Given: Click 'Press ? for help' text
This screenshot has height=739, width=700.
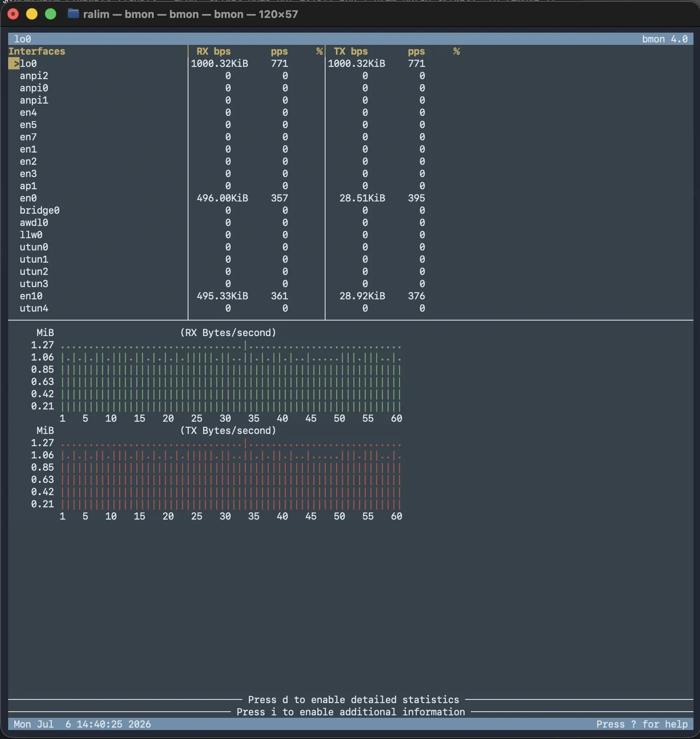Looking at the screenshot, I should coord(642,724).
